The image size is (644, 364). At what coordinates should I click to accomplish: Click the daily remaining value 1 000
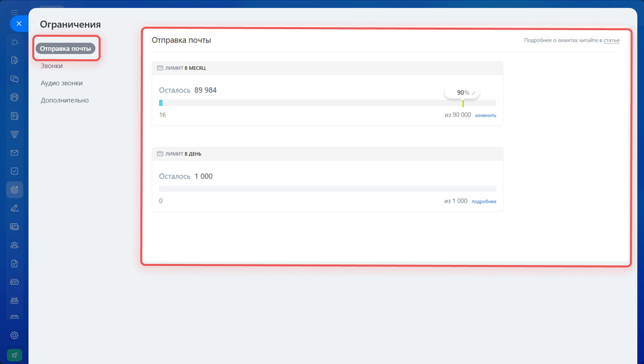(x=203, y=176)
